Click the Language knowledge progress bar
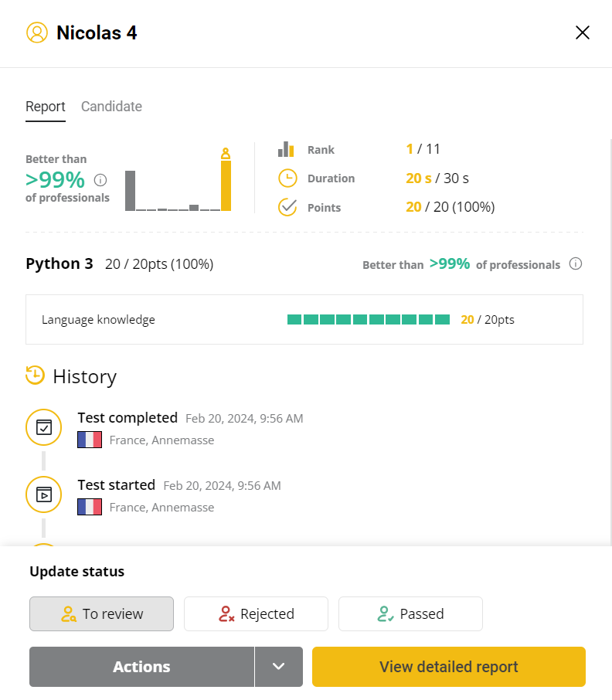 (x=369, y=319)
